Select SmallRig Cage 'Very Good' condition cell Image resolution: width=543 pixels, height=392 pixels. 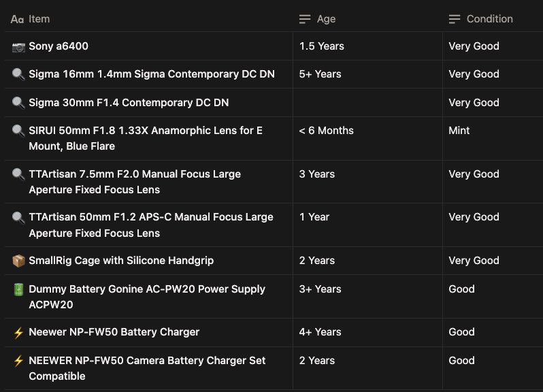pos(493,261)
